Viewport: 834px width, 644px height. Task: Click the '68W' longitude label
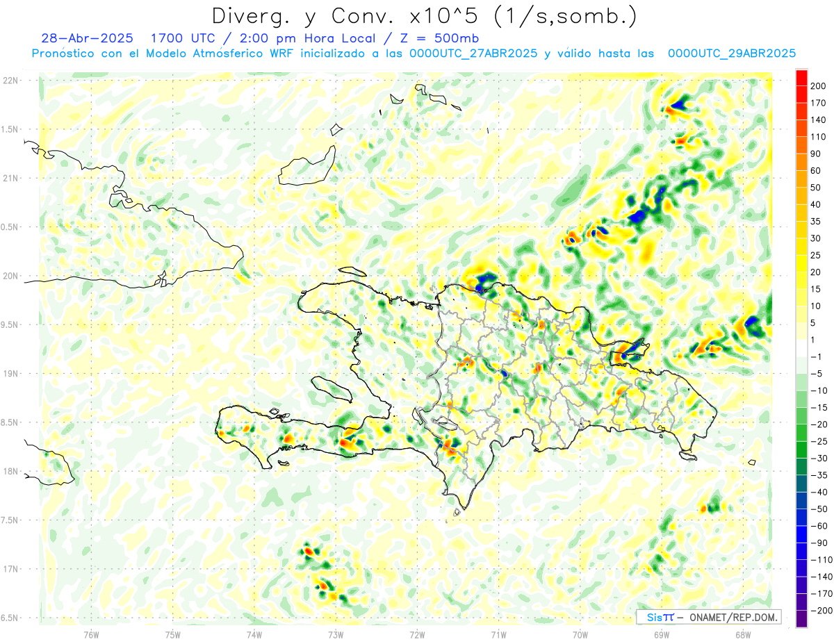[x=743, y=635]
